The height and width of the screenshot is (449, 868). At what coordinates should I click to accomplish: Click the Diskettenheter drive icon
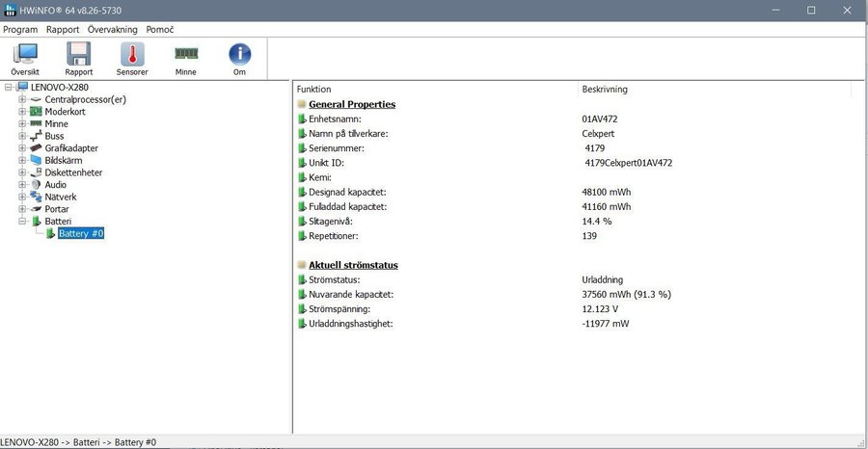point(36,172)
